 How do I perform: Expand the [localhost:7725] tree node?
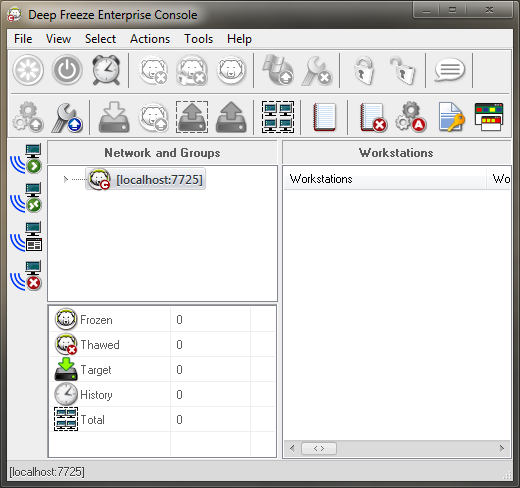click(x=65, y=179)
